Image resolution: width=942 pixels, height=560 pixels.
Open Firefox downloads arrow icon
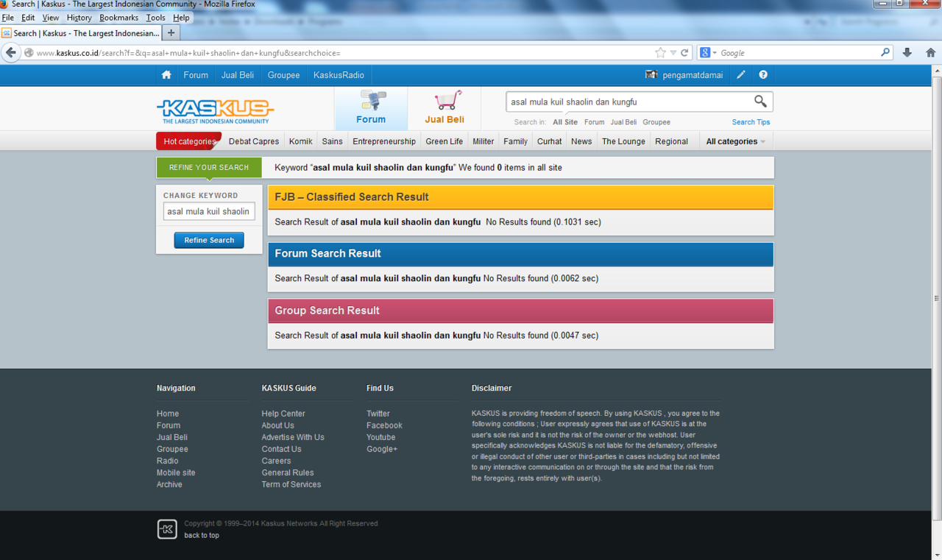[907, 53]
